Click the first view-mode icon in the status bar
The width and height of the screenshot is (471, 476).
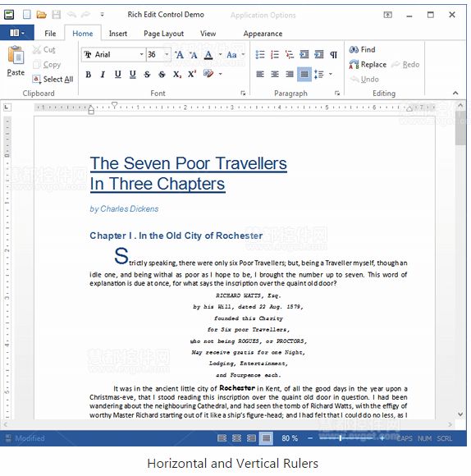pos(222,438)
